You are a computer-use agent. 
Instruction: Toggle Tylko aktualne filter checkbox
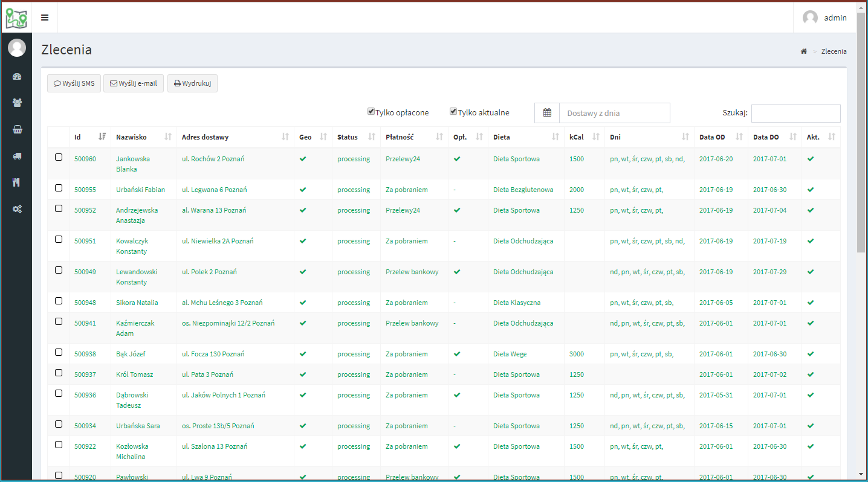click(453, 112)
